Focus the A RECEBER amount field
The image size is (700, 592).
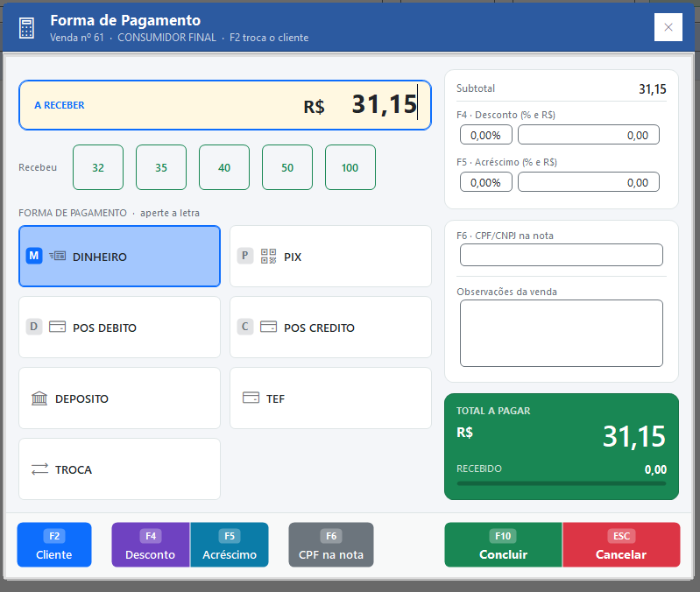click(x=225, y=105)
